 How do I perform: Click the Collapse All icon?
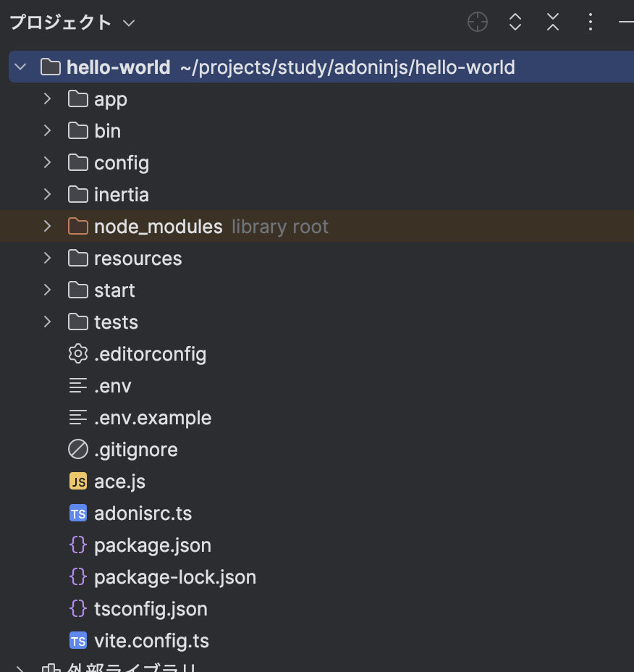coord(552,22)
